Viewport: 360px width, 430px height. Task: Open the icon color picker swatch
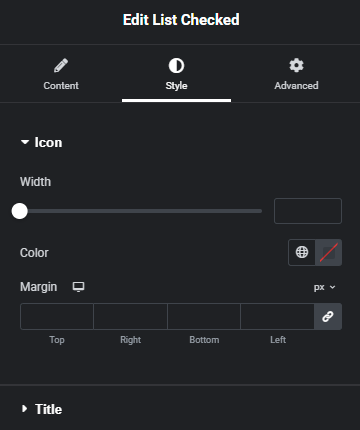[328, 252]
